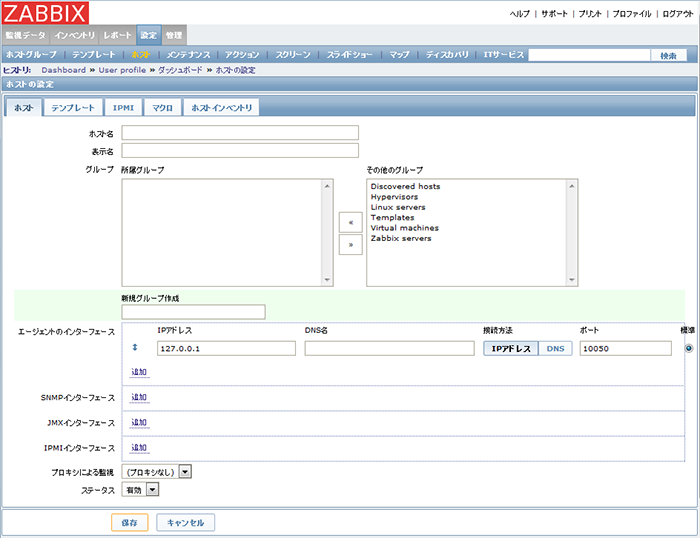Open ダッシュボード in the history breadcrumb
Viewport: 700px width, 538px height.
180,70
